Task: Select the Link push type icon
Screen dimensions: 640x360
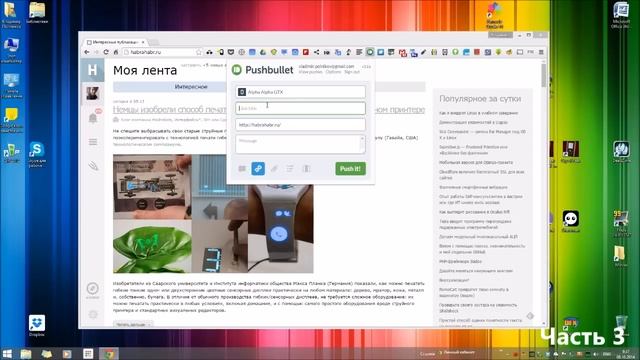Action: point(258,169)
